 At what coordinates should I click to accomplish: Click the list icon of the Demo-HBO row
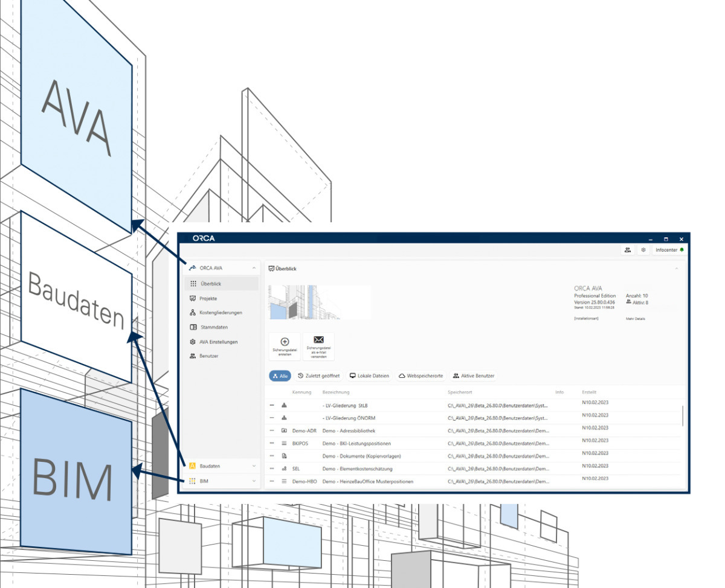pyautogui.click(x=284, y=481)
